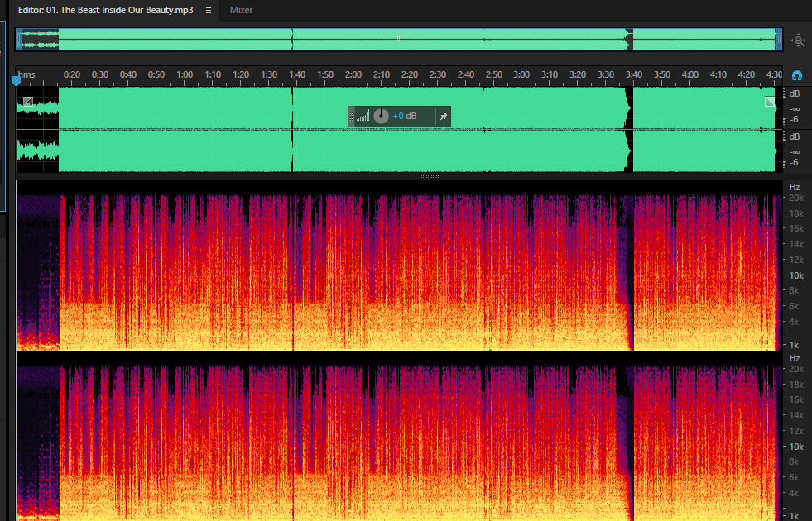Click the 2:30 mark on the ruler

pos(438,74)
